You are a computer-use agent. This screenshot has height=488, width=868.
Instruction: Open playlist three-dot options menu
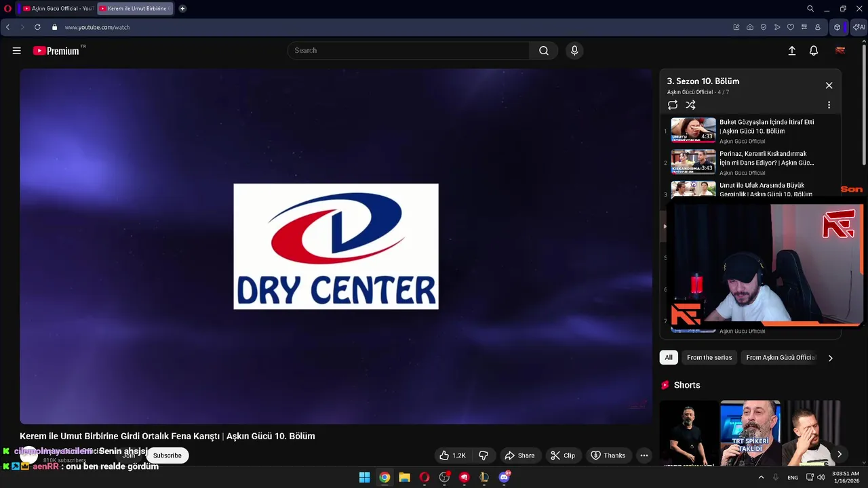(x=829, y=105)
